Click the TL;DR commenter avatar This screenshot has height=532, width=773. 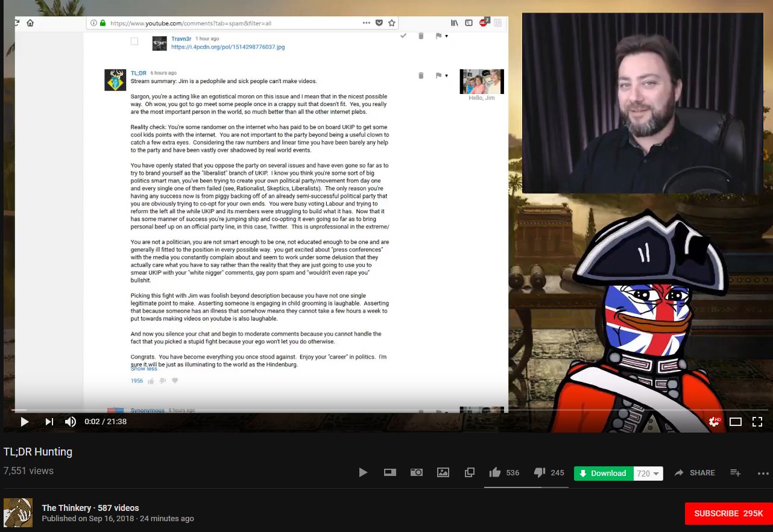[115, 80]
